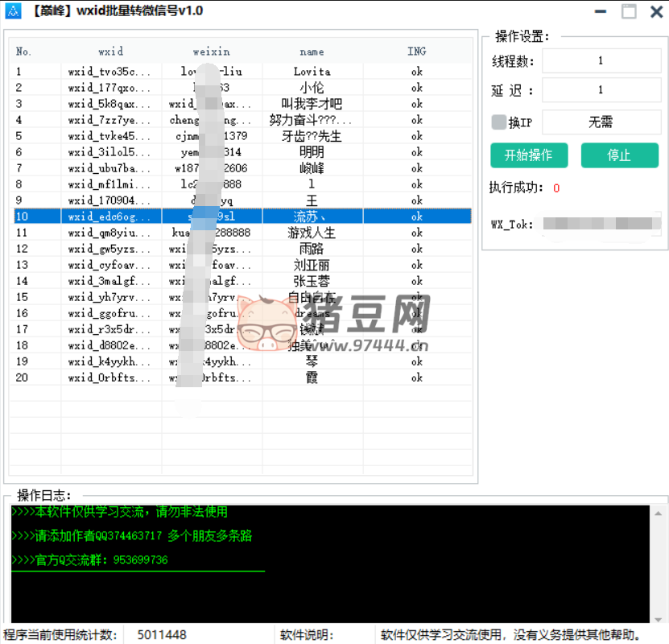669x644 pixels.
Task: Click the WX_Tok text field
Action: point(601,225)
